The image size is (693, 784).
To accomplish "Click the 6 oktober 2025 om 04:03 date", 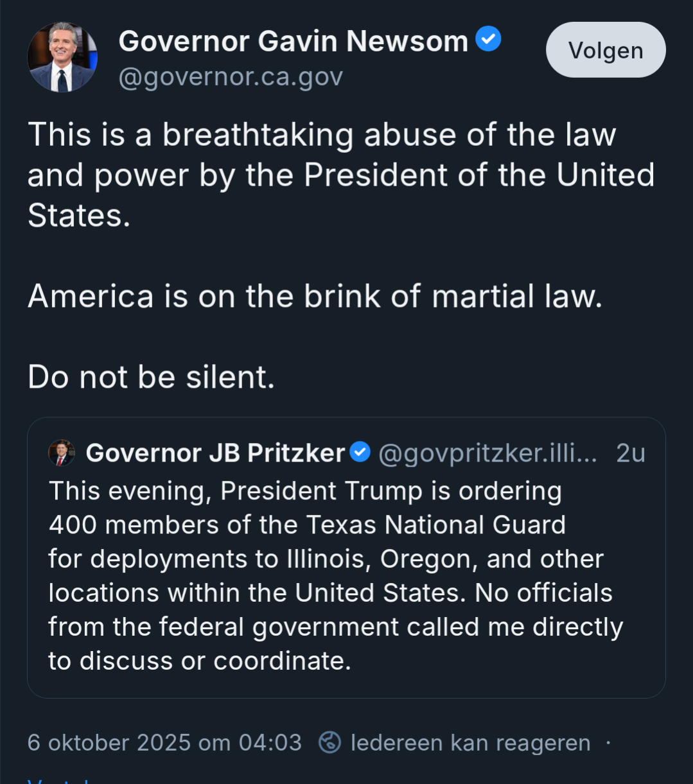I will [164, 743].
